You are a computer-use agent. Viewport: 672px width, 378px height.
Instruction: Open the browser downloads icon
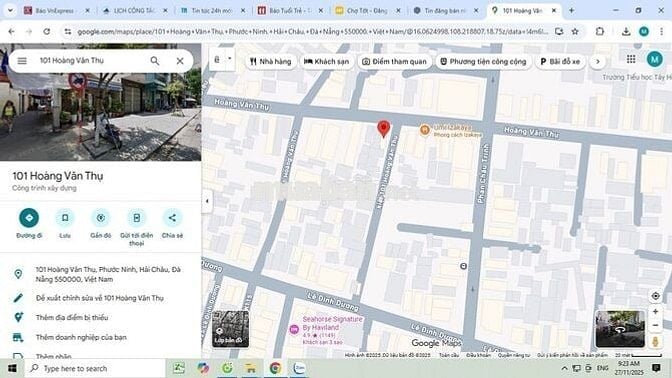[x=626, y=31]
